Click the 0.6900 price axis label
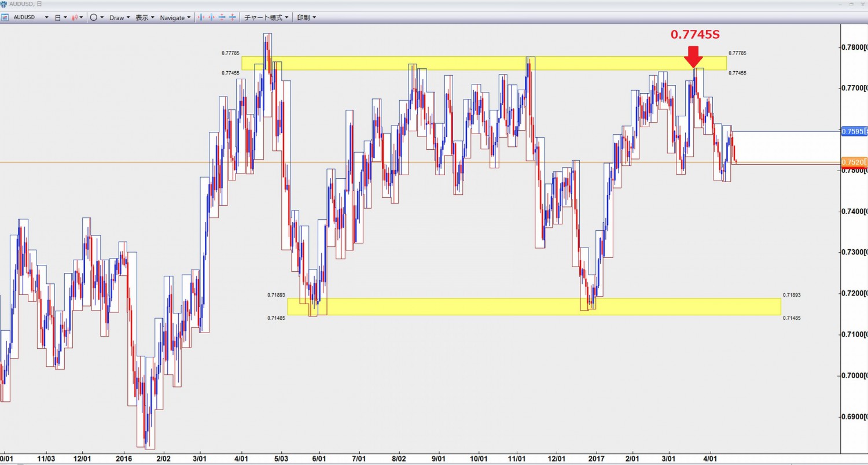 pyautogui.click(x=855, y=416)
